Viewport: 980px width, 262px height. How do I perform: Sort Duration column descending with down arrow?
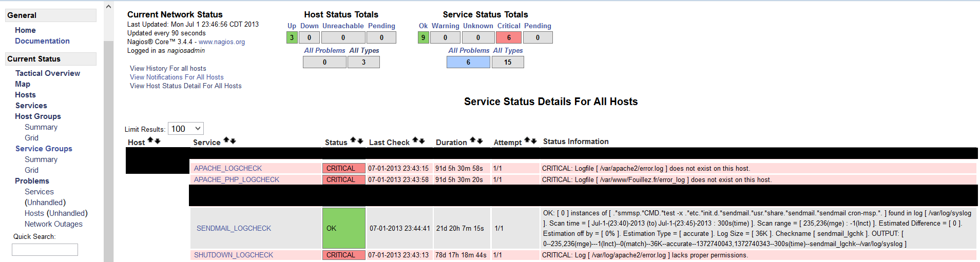[x=480, y=141]
